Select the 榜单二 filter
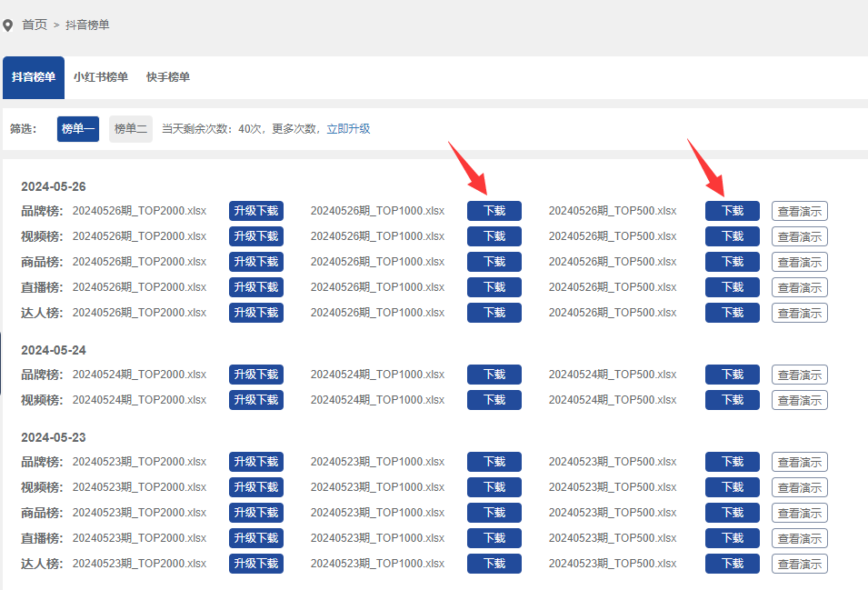Screen dimensions: 868x590 click(x=131, y=129)
